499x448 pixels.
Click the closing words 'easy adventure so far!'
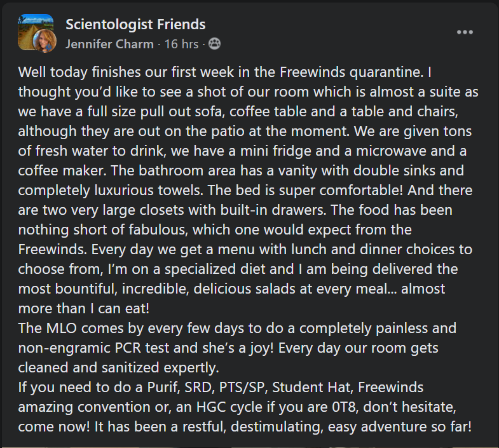point(400,426)
